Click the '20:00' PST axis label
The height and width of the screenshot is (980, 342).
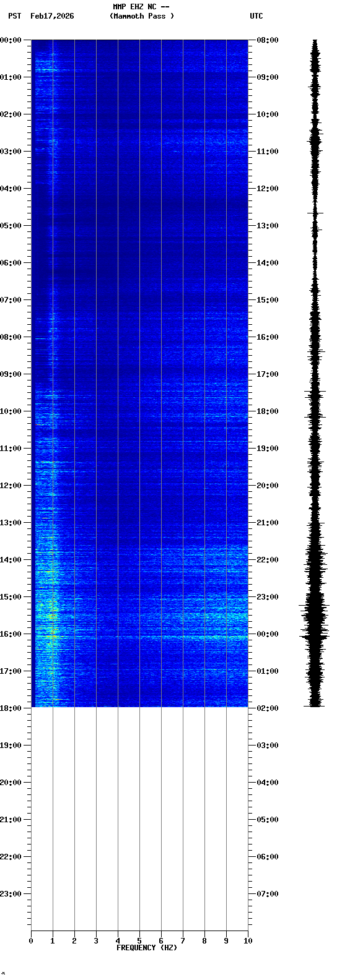click(11, 783)
